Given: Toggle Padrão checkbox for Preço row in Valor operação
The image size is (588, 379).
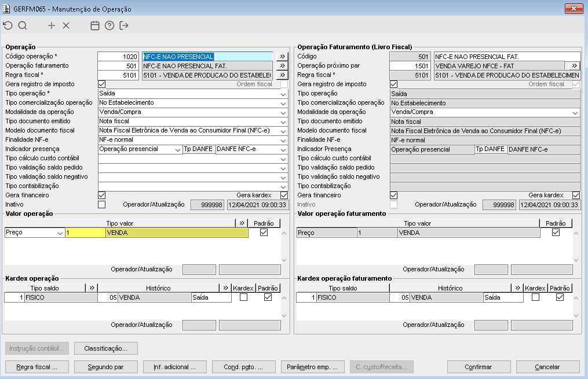Looking at the screenshot, I should [264, 233].
